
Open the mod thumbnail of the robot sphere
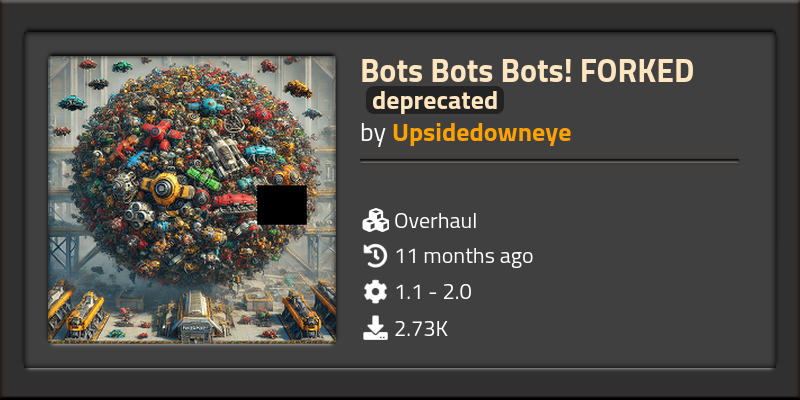[192, 199]
